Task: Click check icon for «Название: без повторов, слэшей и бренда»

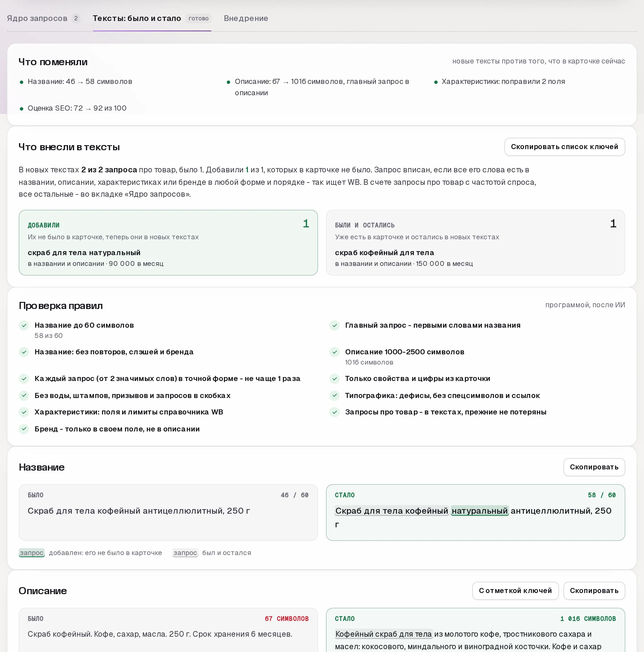Action: 24,352
